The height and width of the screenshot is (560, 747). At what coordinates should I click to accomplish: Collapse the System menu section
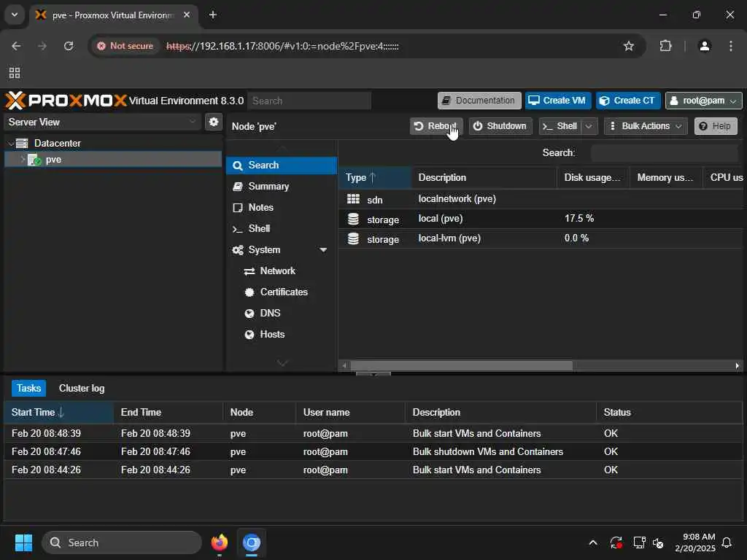pyautogui.click(x=323, y=250)
